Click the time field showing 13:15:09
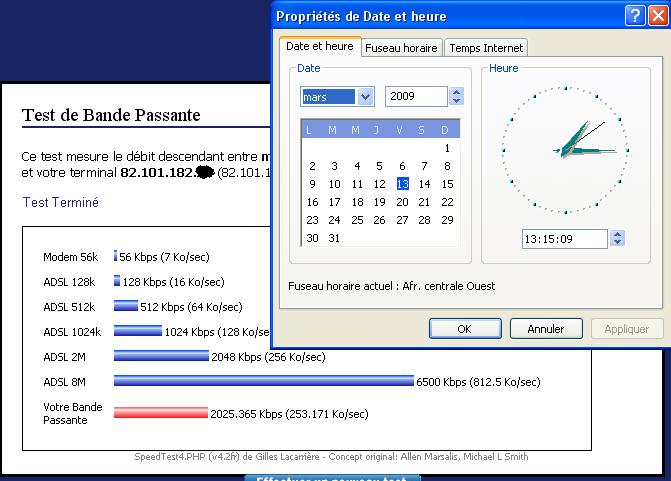Screen dimensions: 671x481 click(564, 239)
